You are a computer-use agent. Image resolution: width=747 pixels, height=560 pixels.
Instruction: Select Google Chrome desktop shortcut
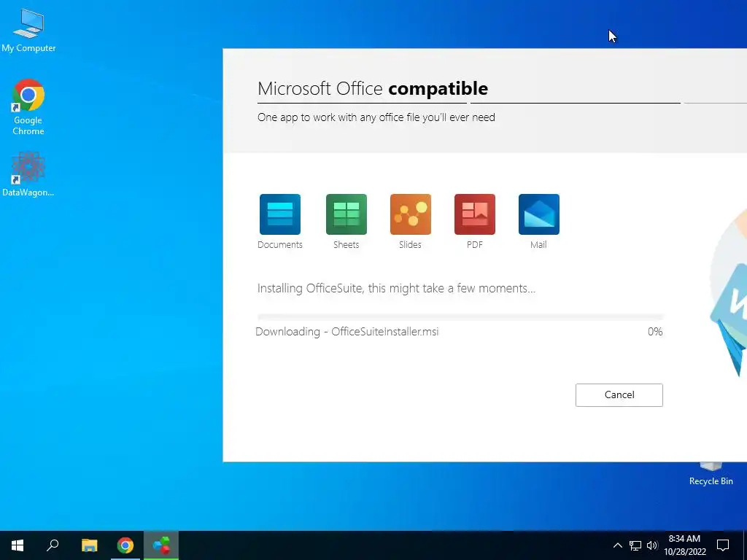point(28,107)
